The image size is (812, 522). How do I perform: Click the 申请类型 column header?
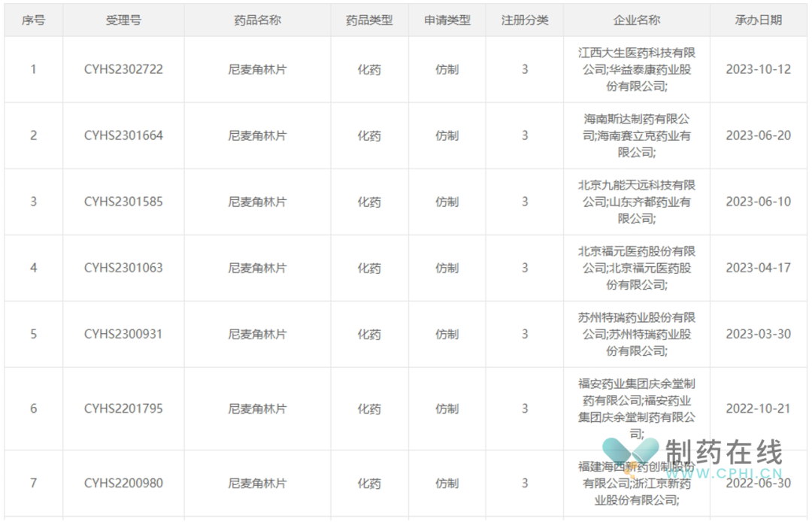pos(447,20)
